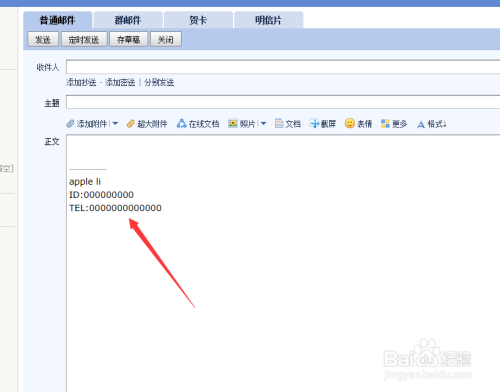Click the 添加密送 add BCC link
The width and height of the screenshot is (500, 392).
(x=120, y=82)
